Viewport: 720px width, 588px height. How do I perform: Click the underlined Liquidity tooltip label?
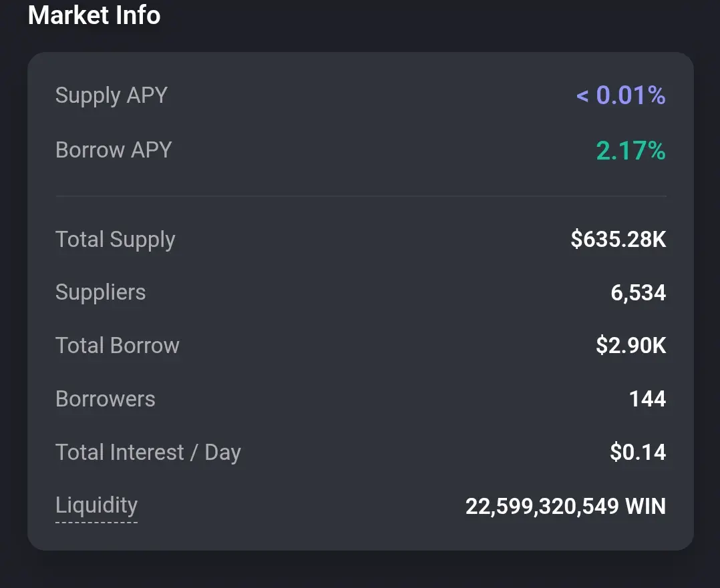(x=96, y=505)
